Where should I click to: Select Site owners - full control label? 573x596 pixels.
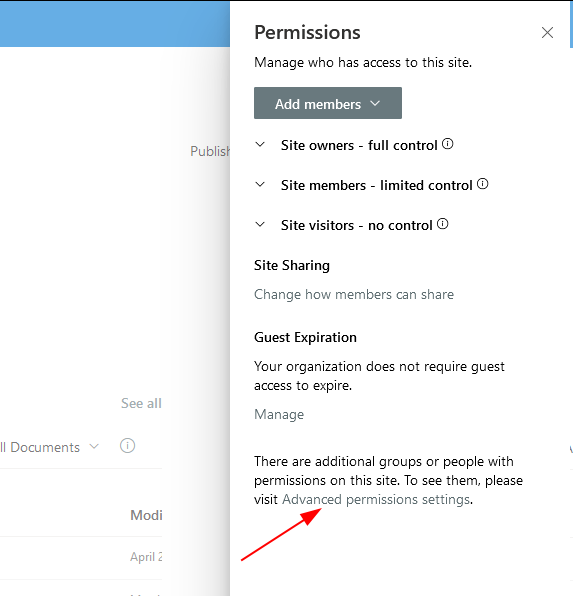(x=359, y=146)
